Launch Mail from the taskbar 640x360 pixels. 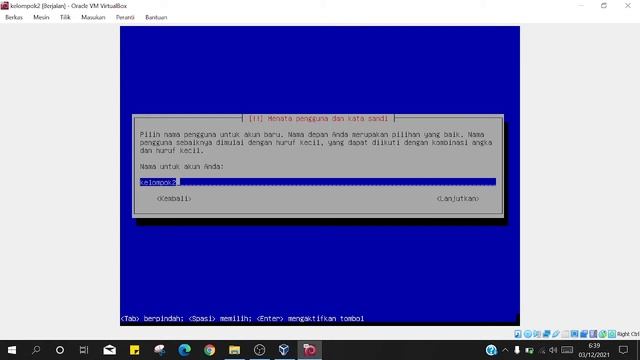pyautogui.click(x=109, y=350)
